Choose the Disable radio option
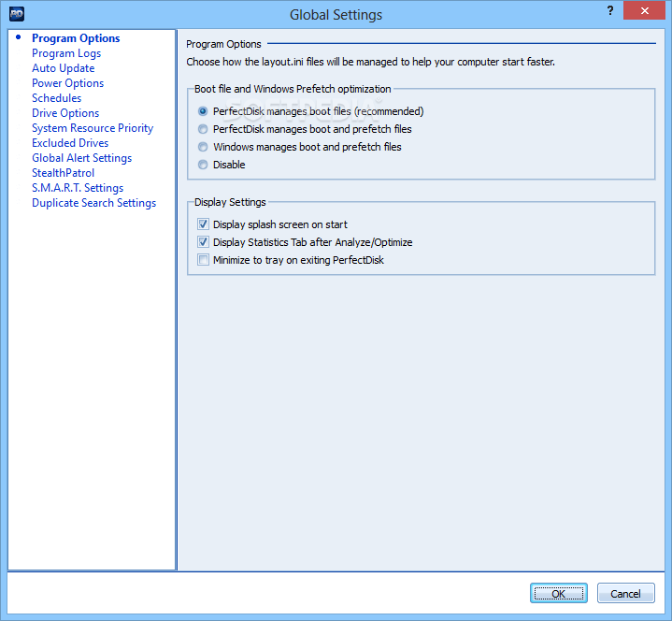The height and width of the screenshot is (621, 672). point(222,165)
